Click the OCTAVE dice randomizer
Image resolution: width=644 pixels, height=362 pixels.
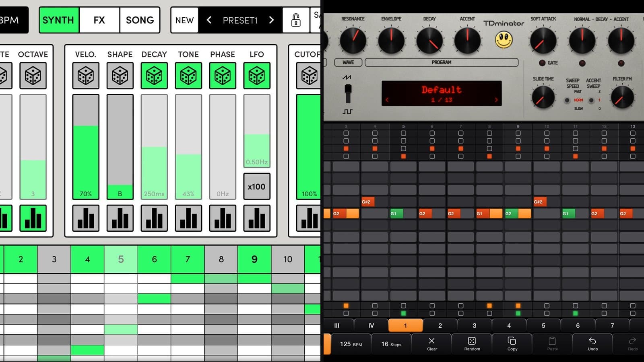(x=33, y=76)
